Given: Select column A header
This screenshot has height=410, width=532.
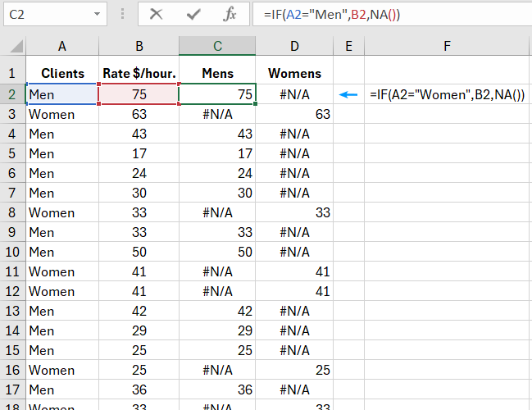Looking at the screenshot, I should click(62, 46).
